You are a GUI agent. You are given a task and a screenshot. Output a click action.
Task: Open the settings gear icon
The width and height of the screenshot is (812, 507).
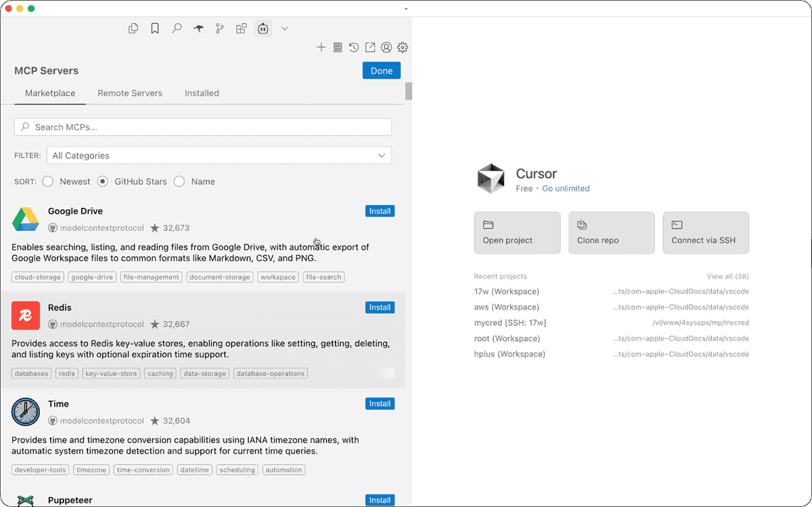pyautogui.click(x=403, y=47)
